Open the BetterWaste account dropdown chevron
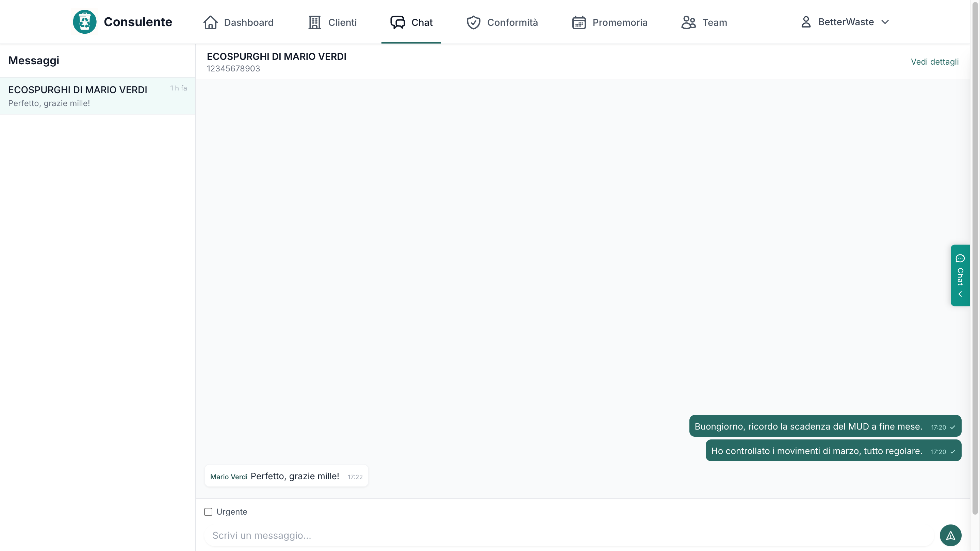 click(885, 22)
